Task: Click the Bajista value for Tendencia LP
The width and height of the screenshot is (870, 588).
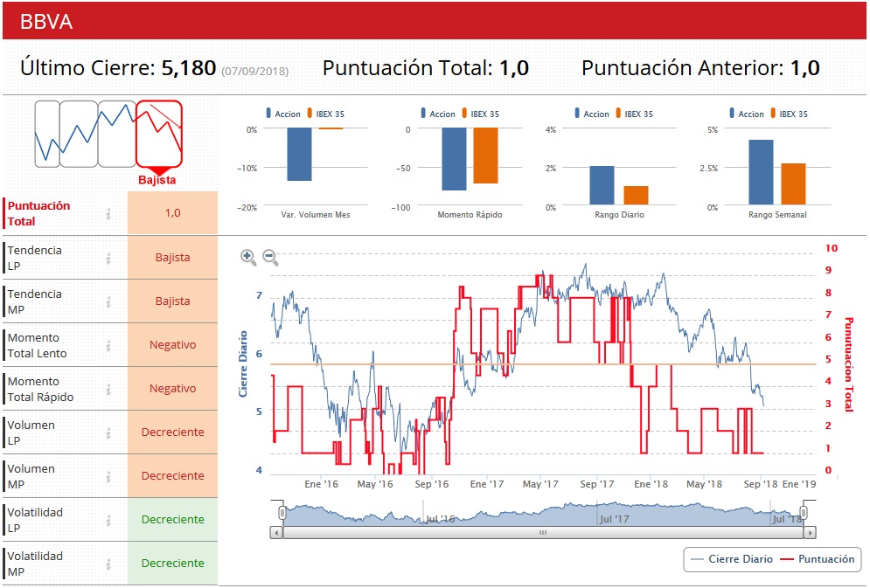Action: [x=172, y=257]
